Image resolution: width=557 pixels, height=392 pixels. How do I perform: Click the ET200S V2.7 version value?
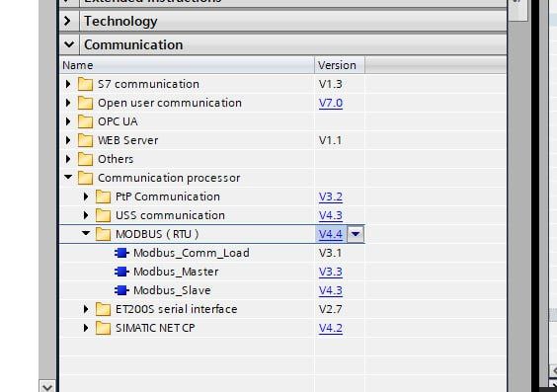click(x=331, y=309)
